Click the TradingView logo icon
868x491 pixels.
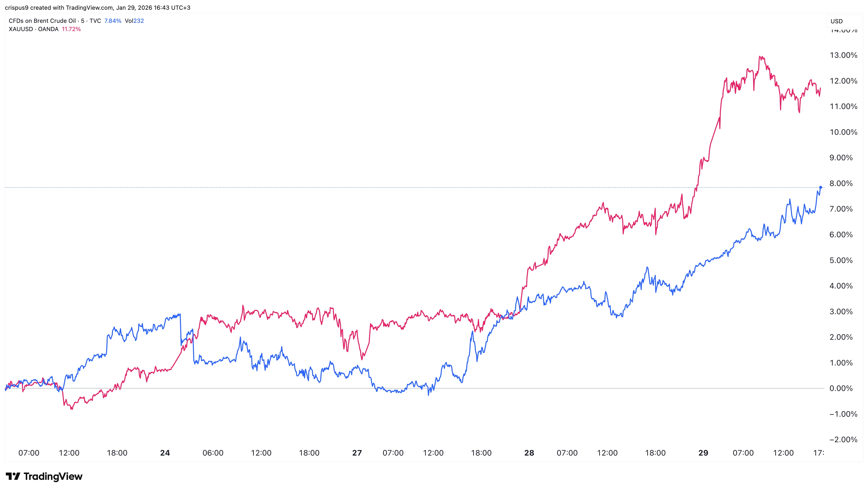(x=13, y=476)
